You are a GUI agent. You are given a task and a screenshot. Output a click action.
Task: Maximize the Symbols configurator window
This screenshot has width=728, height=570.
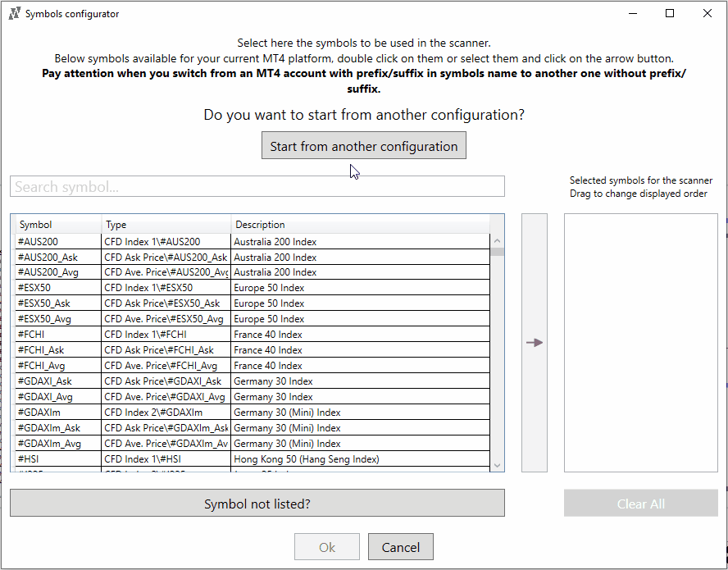click(670, 13)
